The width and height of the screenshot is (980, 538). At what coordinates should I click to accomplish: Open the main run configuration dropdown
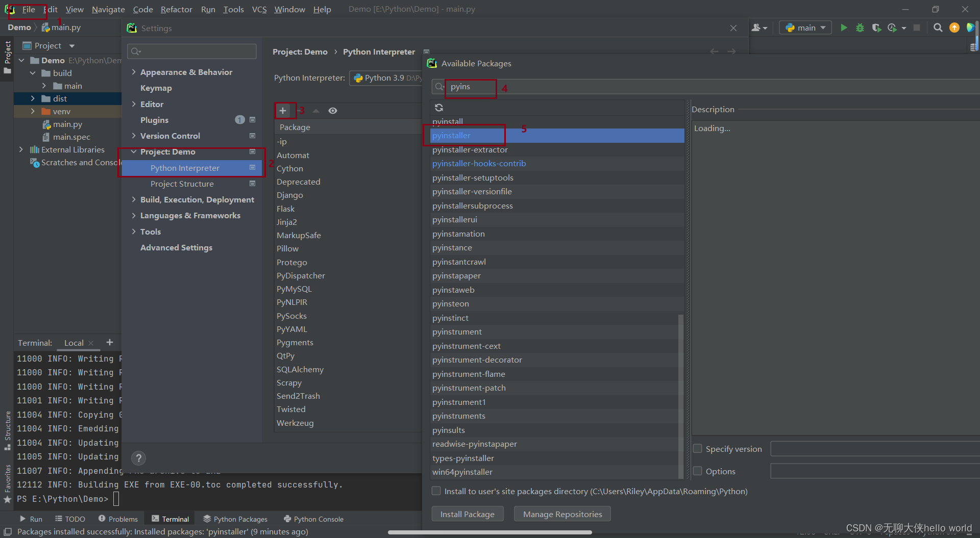(x=805, y=28)
